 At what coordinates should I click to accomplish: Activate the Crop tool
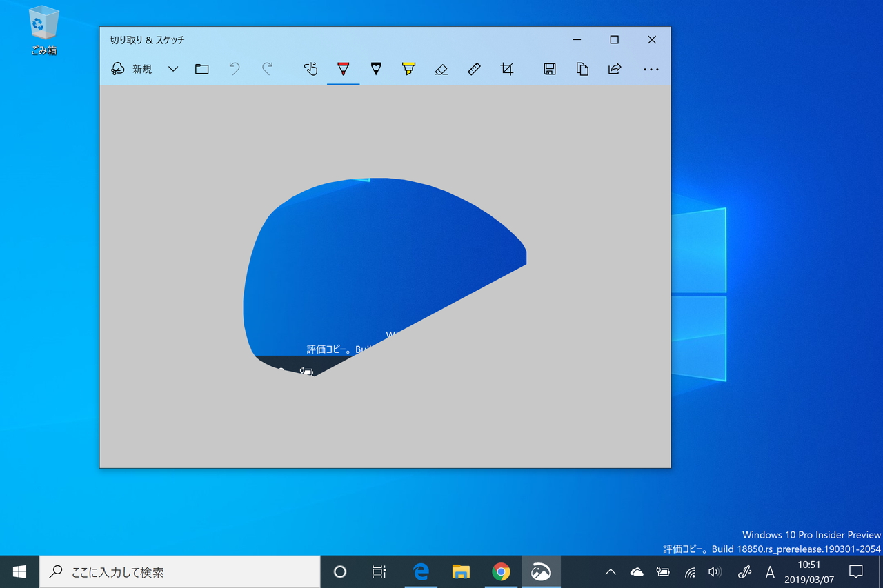pos(507,69)
